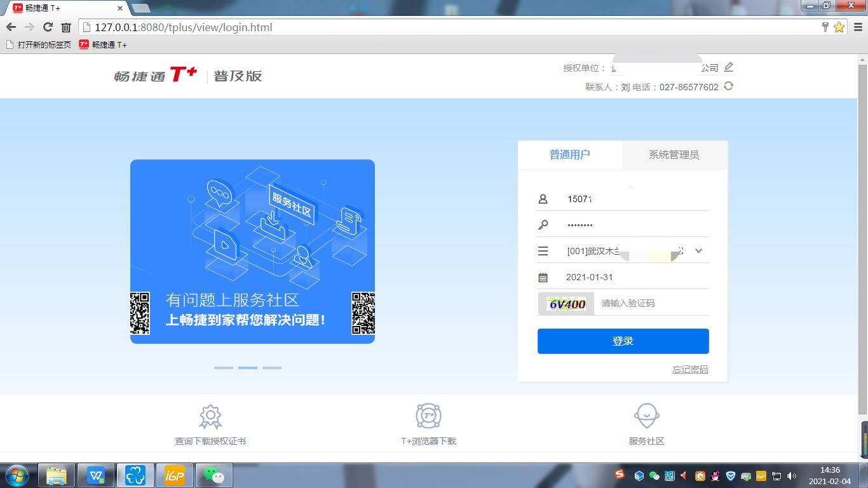Click Sogou input method tray icon
Screen dimensions: 868x488
pyautogui.click(x=619, y=475)
